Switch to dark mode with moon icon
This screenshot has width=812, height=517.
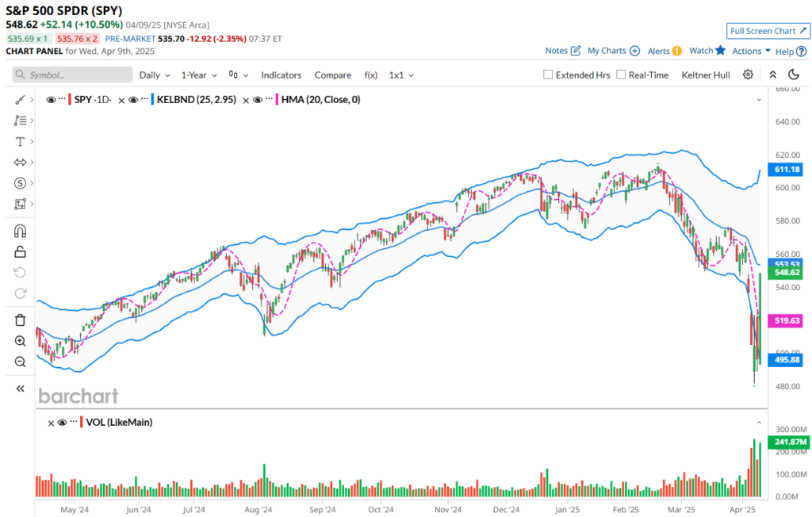point(794,75)
